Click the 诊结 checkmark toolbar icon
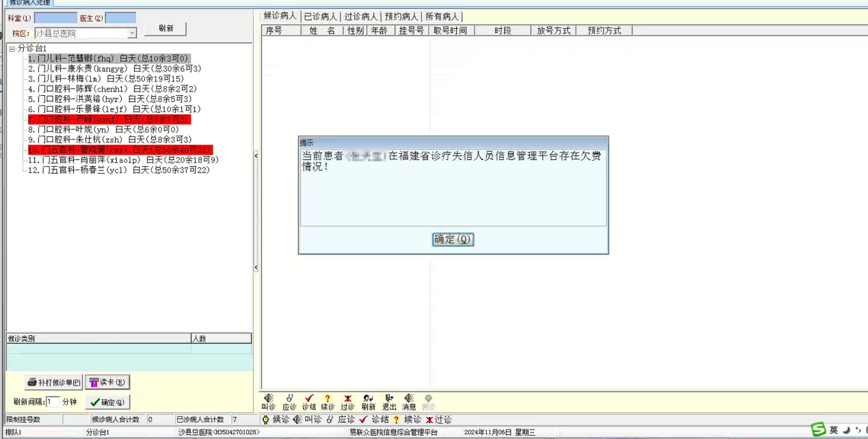 tap(309, 401)
